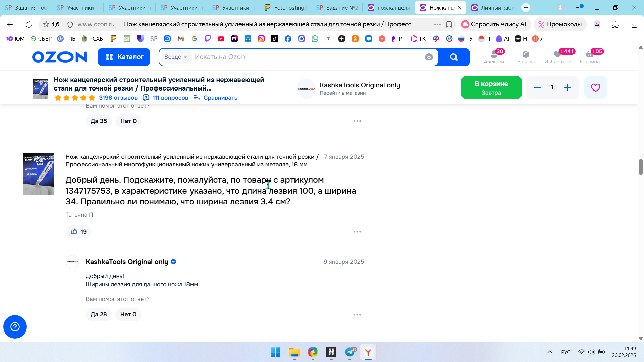Open the Каталог button
Viewport: 644px width, 362px height.
pos(124,57)
